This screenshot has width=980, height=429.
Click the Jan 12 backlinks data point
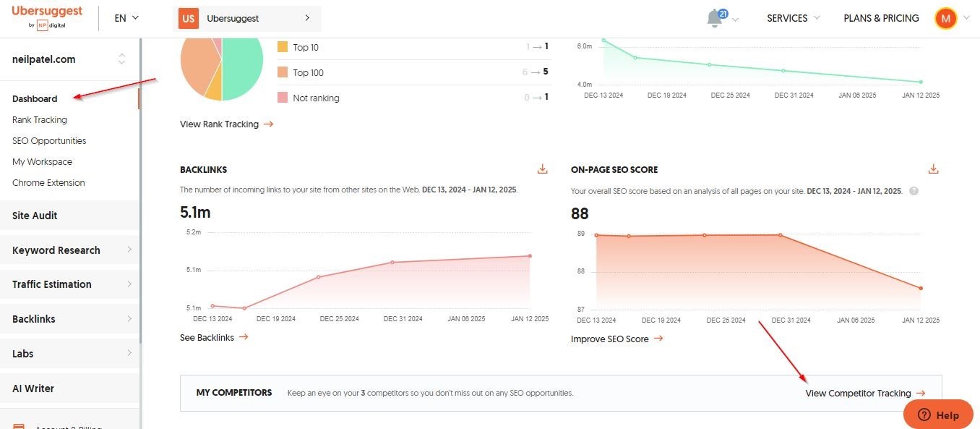tap(530, 256)
